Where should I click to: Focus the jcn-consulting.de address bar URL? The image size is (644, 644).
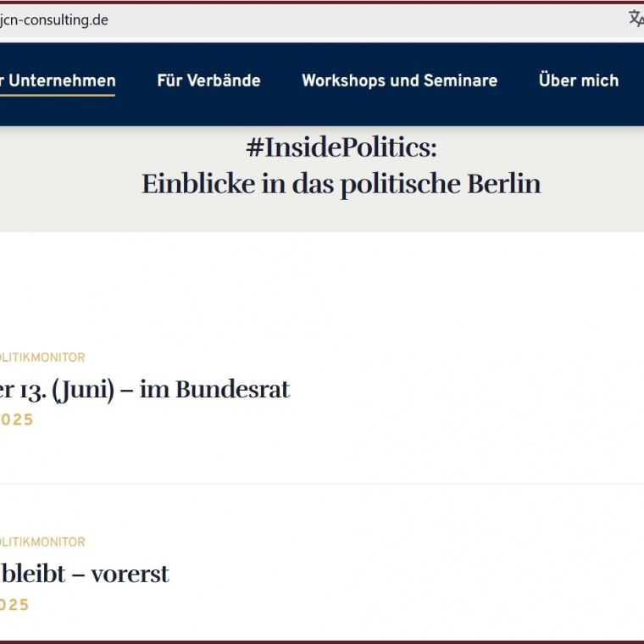tap(54, 19)
